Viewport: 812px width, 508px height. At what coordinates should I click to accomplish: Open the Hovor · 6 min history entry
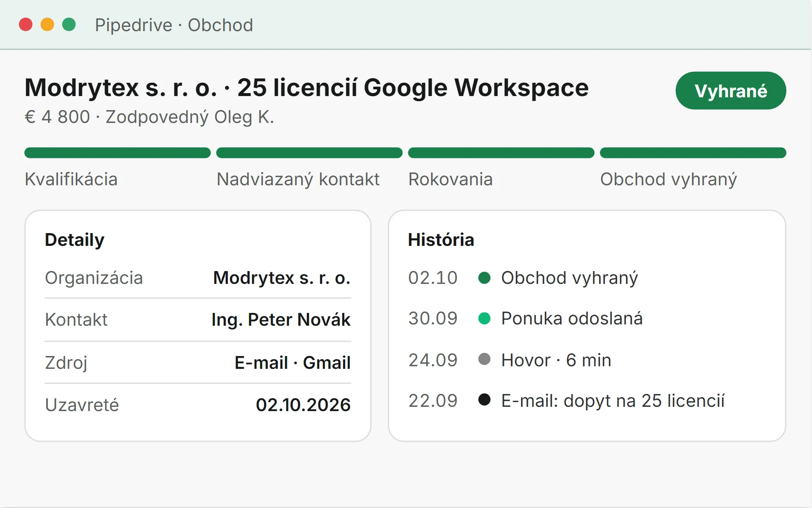556,360
